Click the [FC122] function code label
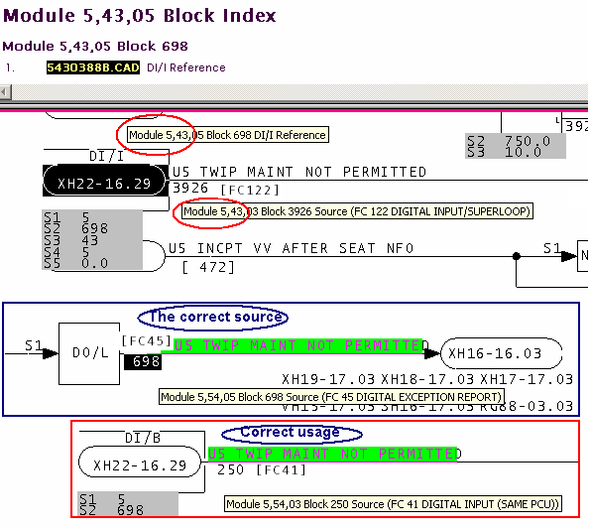The height and width of the screenshot is (529, 590). pyautogui.click(x=249, y=190)
